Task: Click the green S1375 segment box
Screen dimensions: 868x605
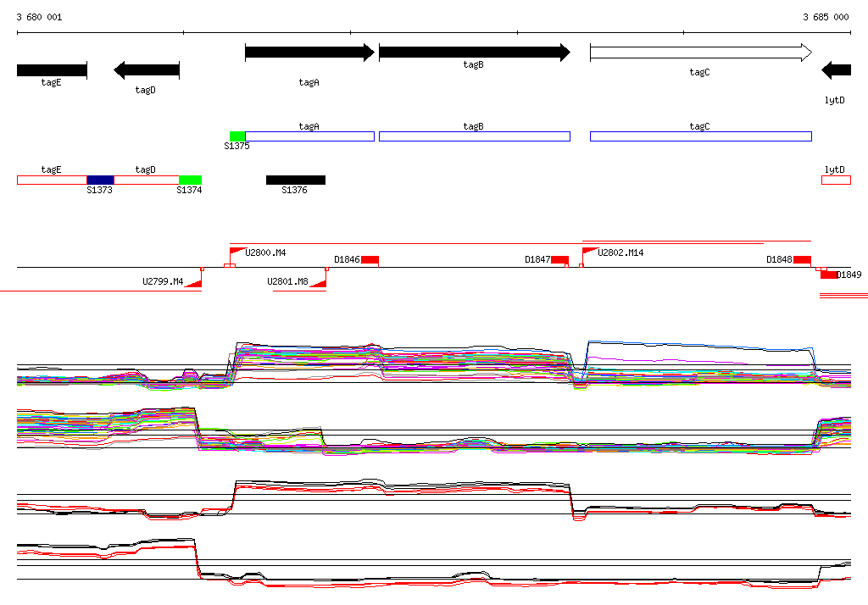Action: (x=237, y=136)
